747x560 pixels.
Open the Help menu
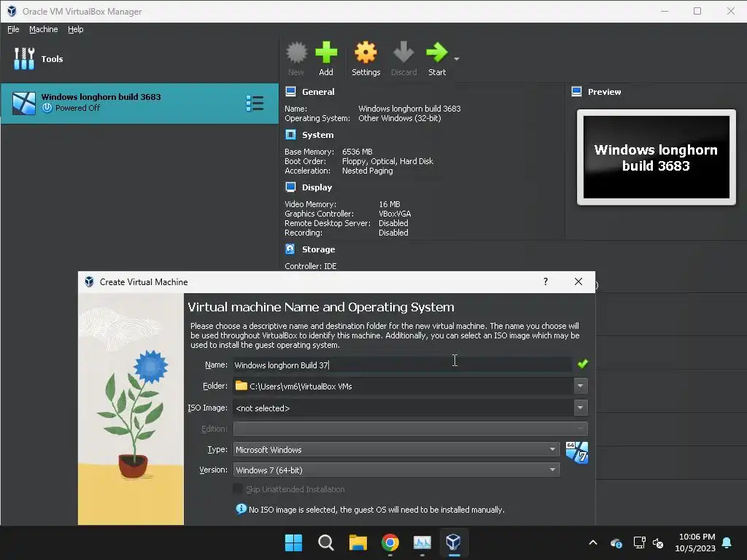click(x=75, y=29)
